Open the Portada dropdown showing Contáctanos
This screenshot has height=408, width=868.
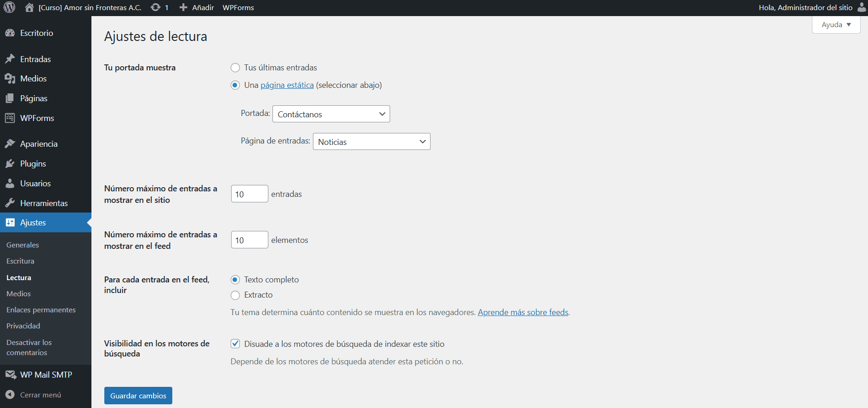331,114
